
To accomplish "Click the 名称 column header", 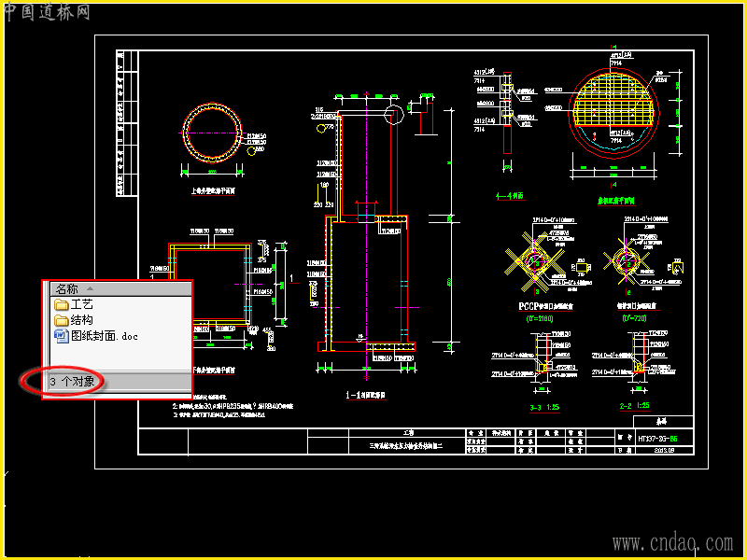I will tap(120, 288).
